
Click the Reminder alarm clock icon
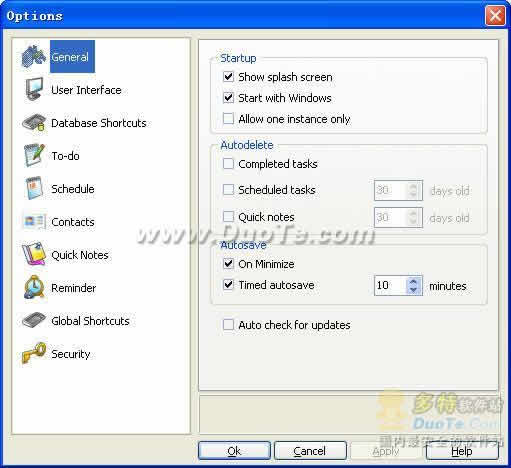click(x=34, y=287)
